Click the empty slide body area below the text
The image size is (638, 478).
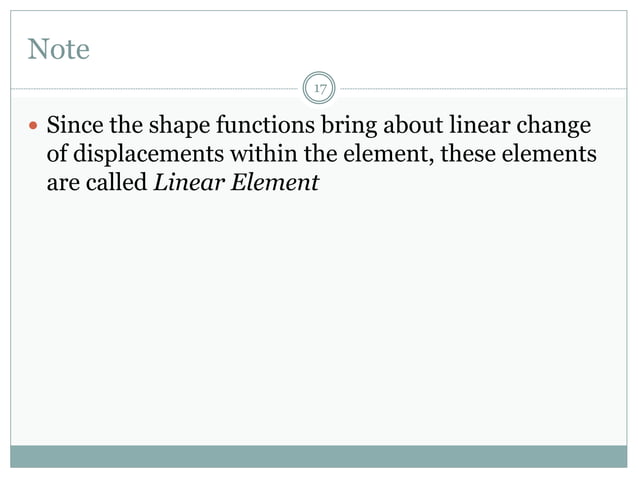319,320
